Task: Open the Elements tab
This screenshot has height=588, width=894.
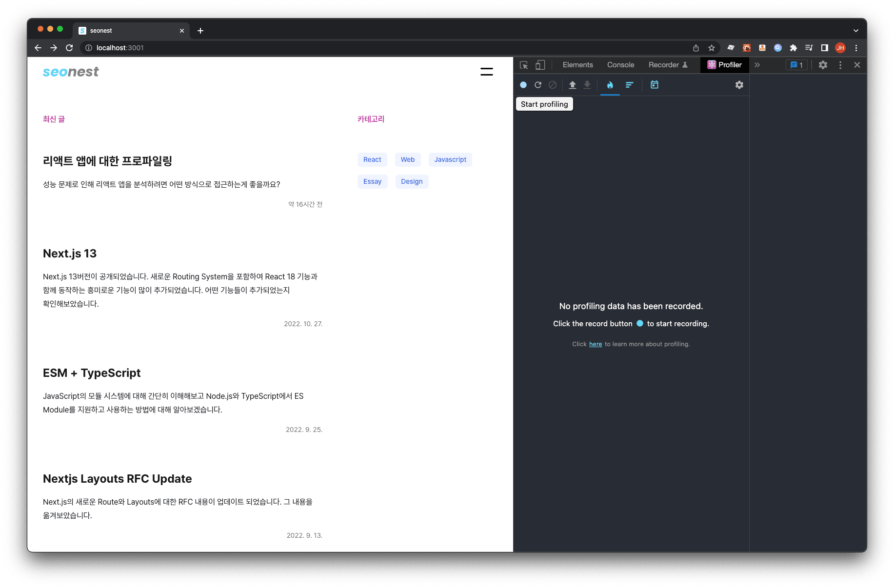Action: point(577,64)
